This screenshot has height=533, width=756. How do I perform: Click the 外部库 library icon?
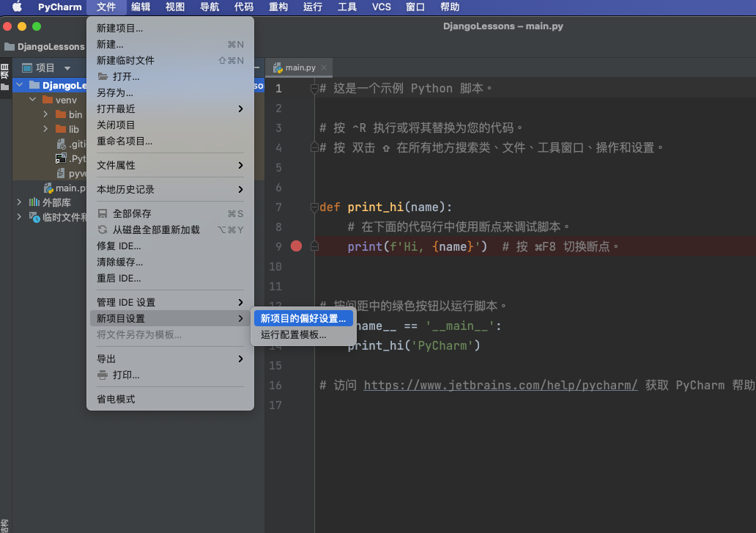coord(34,202)
